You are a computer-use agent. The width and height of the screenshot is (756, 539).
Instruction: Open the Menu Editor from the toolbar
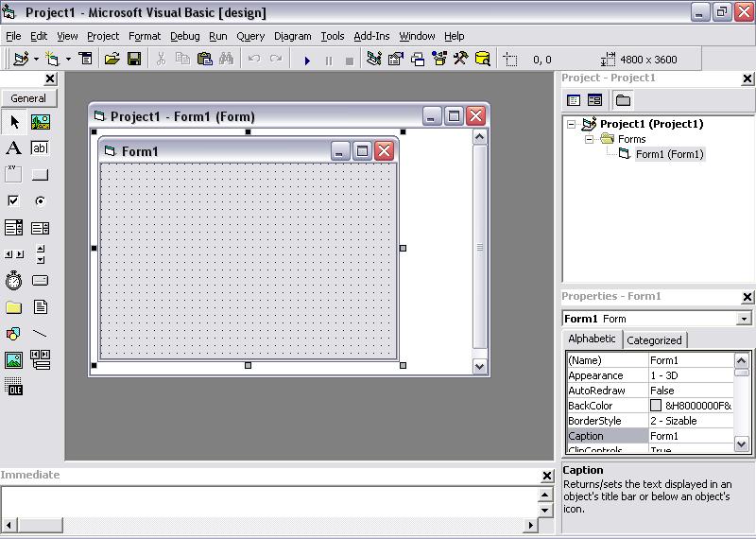[x=85, y=59]
